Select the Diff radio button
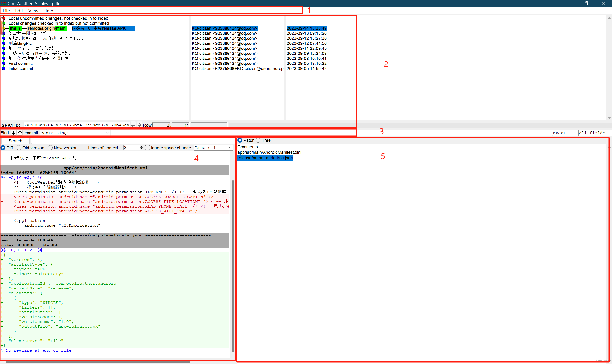 point(4,148)
